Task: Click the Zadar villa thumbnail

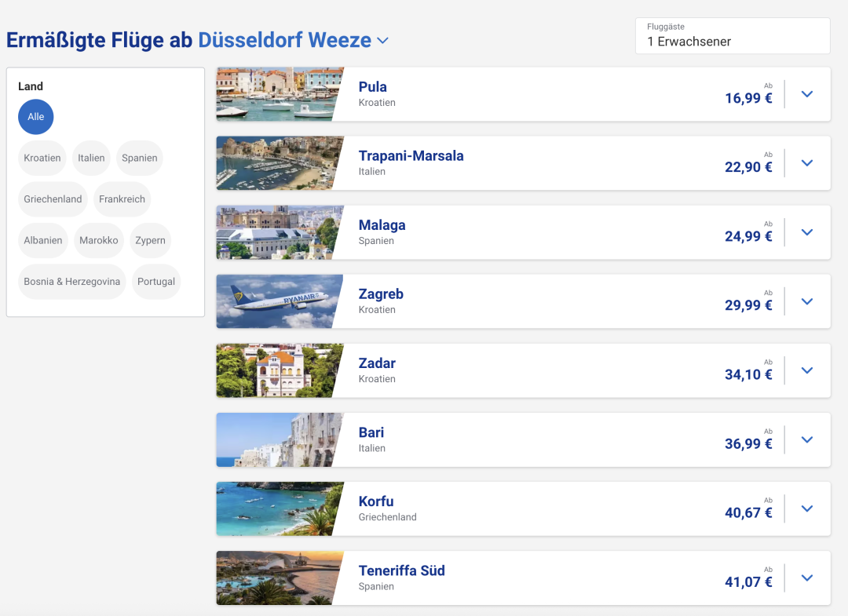Action: 280,370
